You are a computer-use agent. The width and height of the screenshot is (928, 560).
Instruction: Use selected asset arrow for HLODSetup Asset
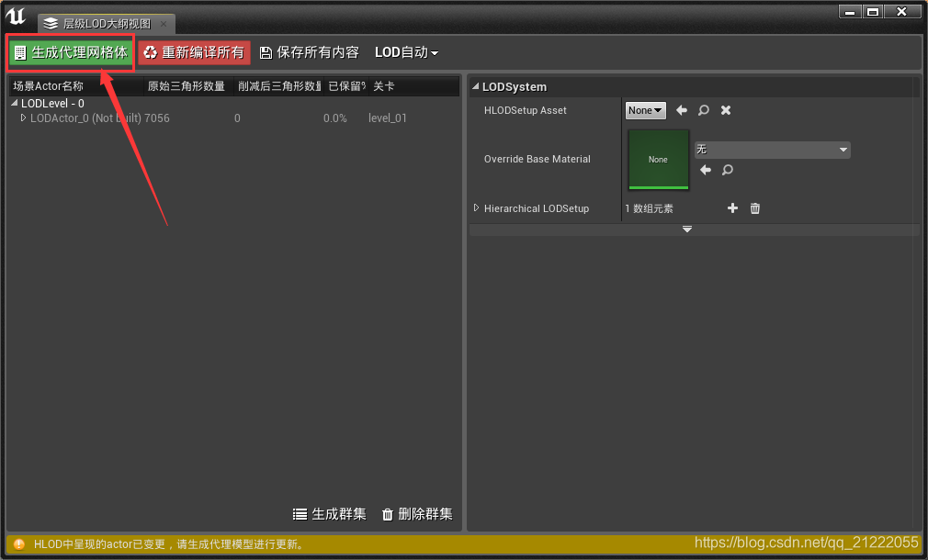point(682,110)
